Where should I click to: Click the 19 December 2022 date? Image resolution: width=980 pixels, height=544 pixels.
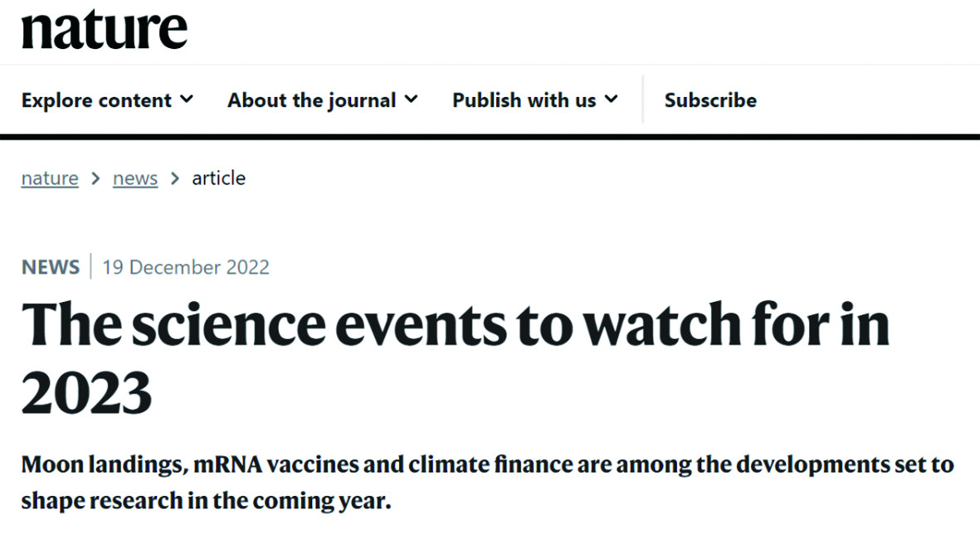186,267
